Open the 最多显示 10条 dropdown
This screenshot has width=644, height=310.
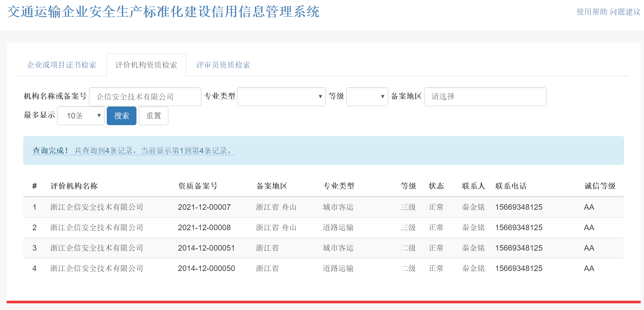(x=81, y=116)
